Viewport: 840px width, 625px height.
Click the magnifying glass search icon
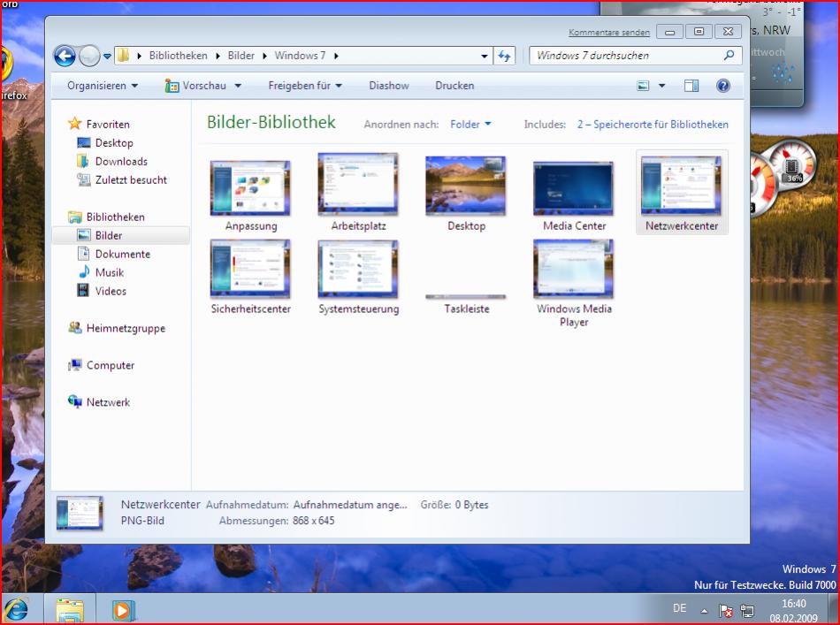(x=729, y=55)
